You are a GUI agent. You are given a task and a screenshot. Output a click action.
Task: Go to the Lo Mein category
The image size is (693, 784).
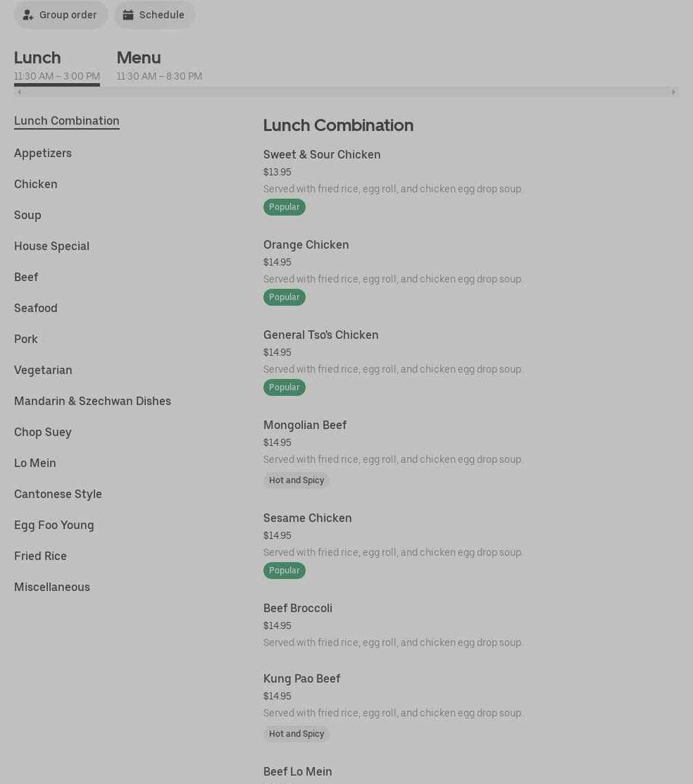[35, 463]
